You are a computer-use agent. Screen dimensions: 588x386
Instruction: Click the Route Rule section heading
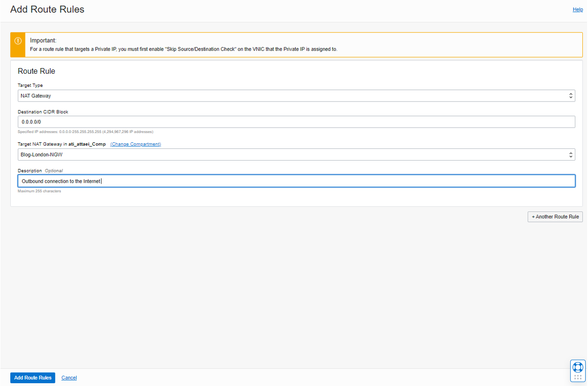click(x=36, y=71)
